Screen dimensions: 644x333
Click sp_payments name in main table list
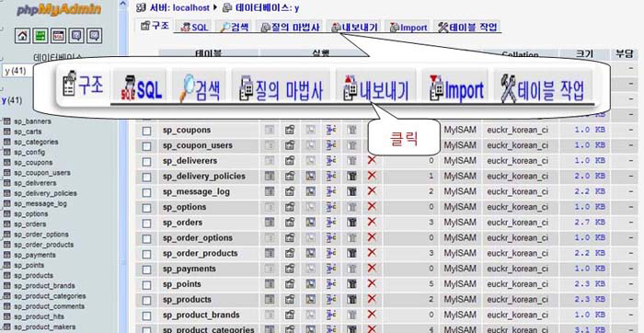click(190, 269)
